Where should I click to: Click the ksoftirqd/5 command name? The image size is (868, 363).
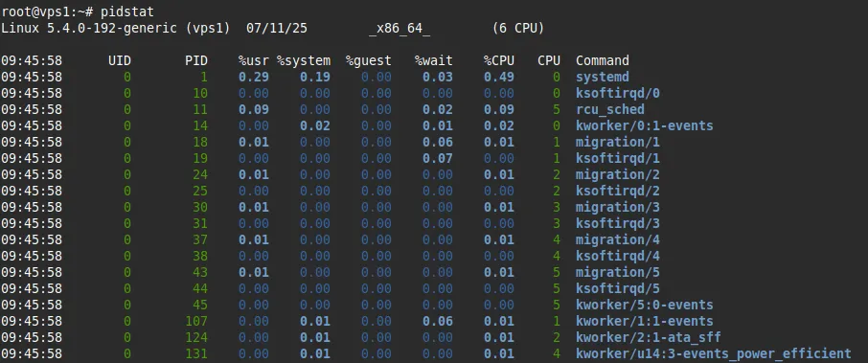[x=618, y=289]
